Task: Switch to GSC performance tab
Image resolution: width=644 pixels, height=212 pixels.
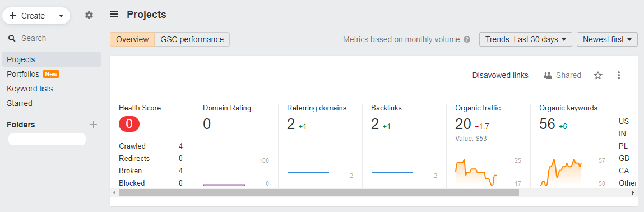Action: [x=192, y=39]
